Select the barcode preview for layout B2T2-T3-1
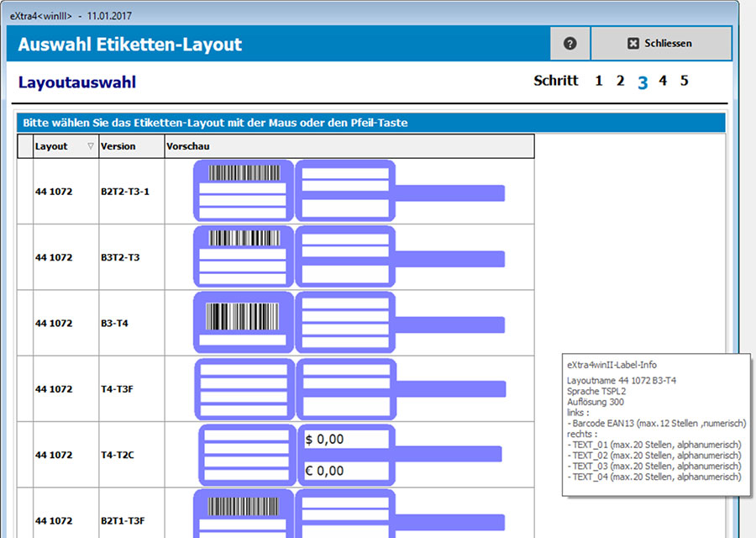The height and width of the screenshot is (538, 756). [x=242, y=191]
